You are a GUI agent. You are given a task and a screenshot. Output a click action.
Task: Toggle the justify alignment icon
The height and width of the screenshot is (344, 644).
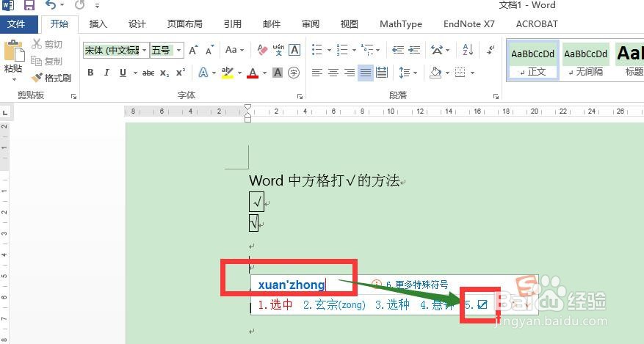(x=365, y=73)
